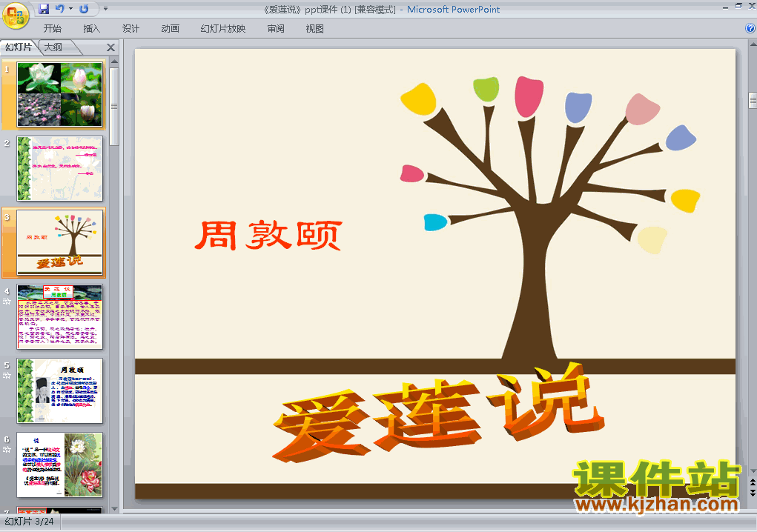
Task: Go to previous slide double-arrow button
Action: [x=753, y=482]
